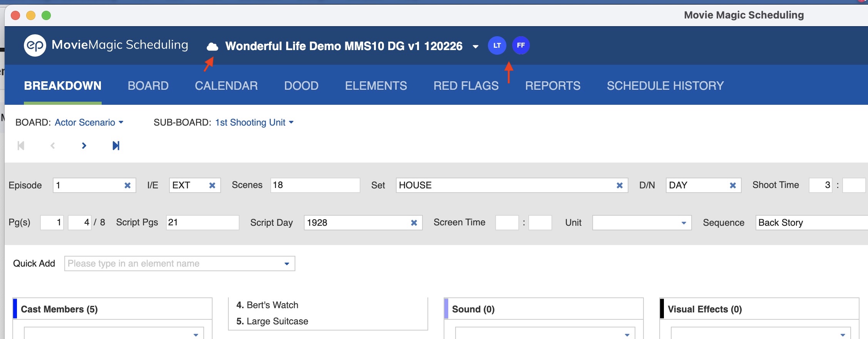Click the Script Day field
Image resolution: width=868 pixels, height=339 pixels.
pos(363,223)
